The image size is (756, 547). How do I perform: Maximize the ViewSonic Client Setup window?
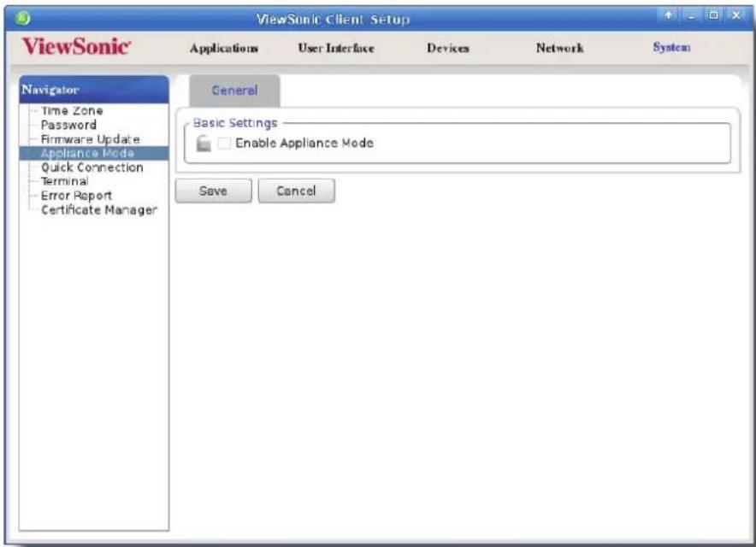(x=714, y=15)
